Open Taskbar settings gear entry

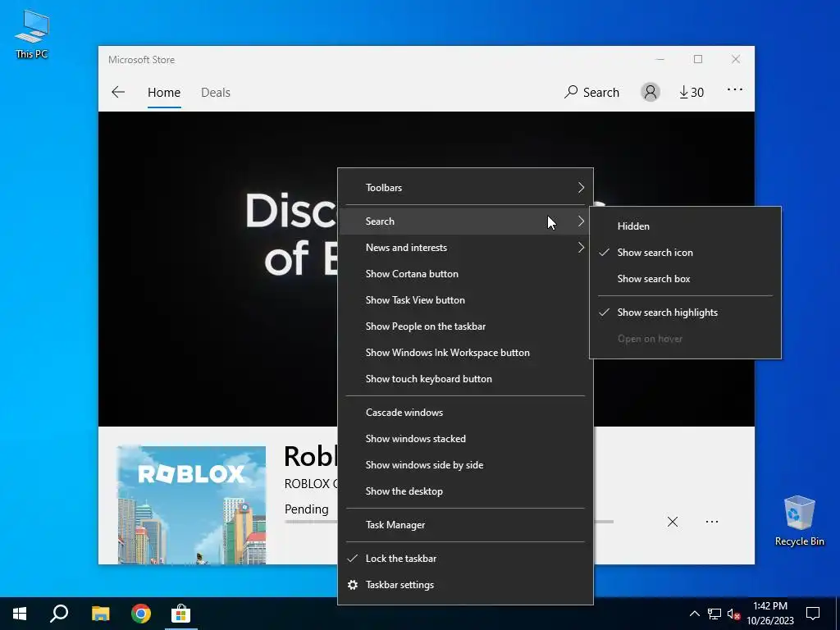466,585
